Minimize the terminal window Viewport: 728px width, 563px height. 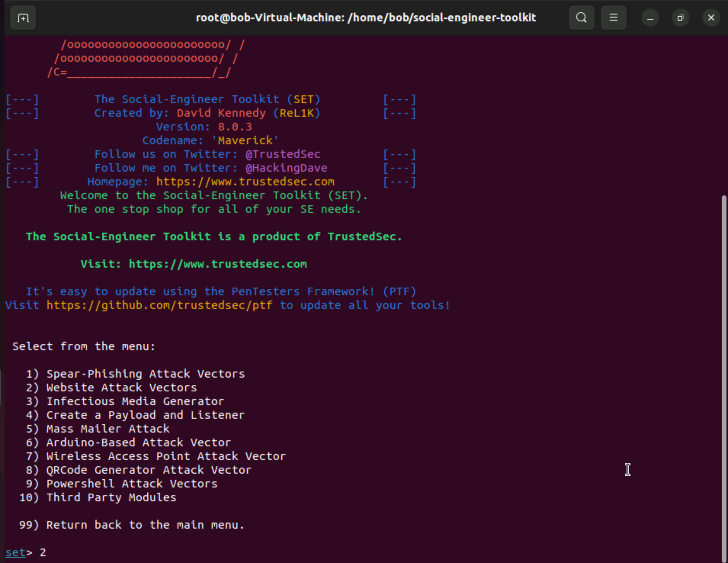(650, 18)
